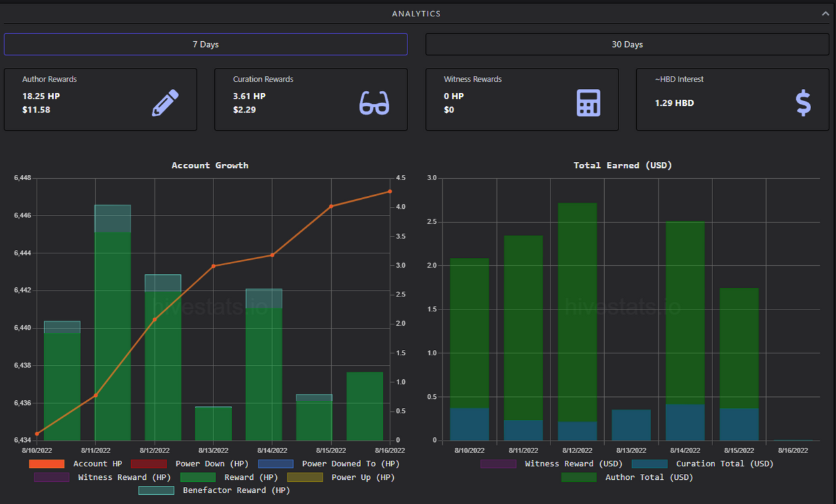Click the Power Downed To (HP) legend label

(x=351, y=464)
